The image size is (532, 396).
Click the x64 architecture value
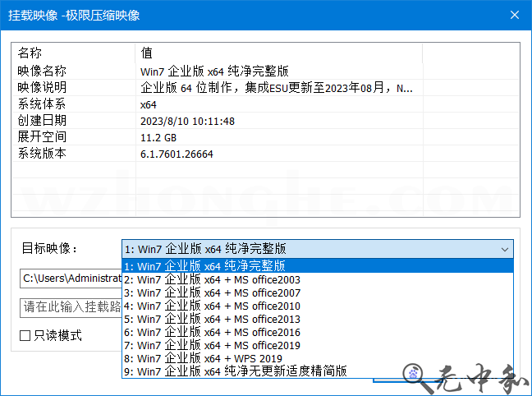[x=149, y=104]
